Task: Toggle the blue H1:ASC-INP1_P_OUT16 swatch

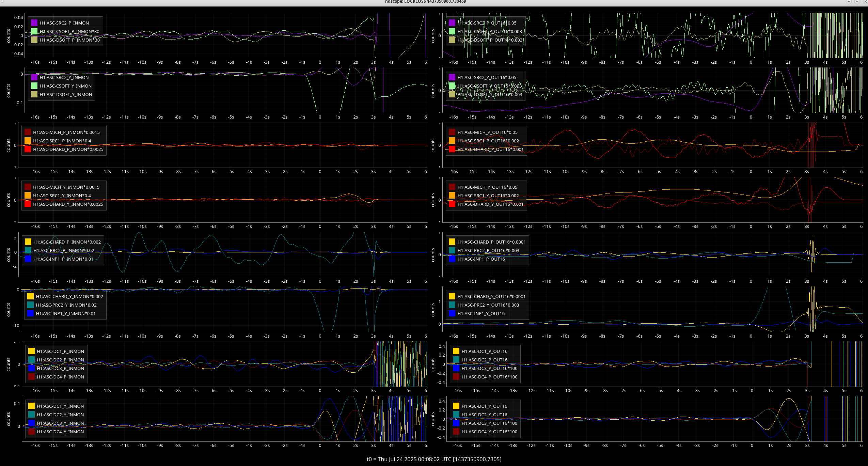Action: [452, 259]
